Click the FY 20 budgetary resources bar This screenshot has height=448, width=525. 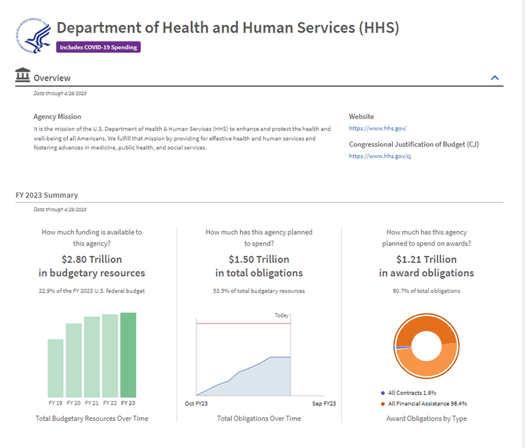pos(74,360)
